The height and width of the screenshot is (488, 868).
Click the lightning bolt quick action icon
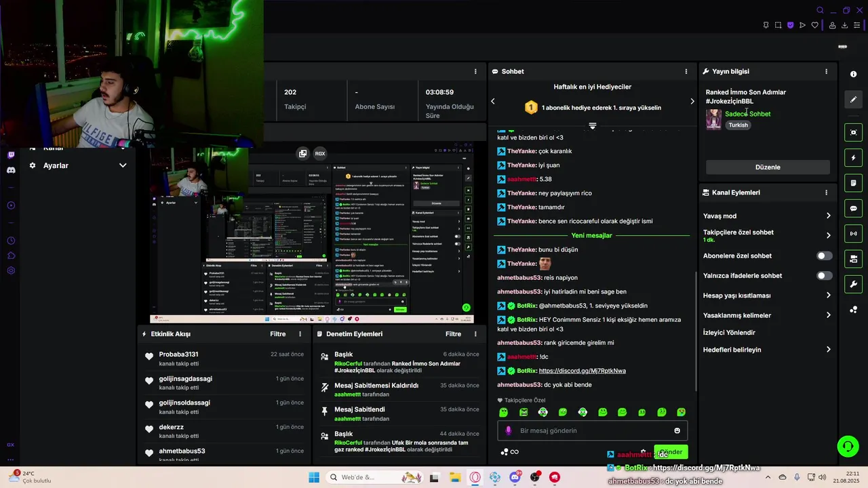[x=854, y=158]
